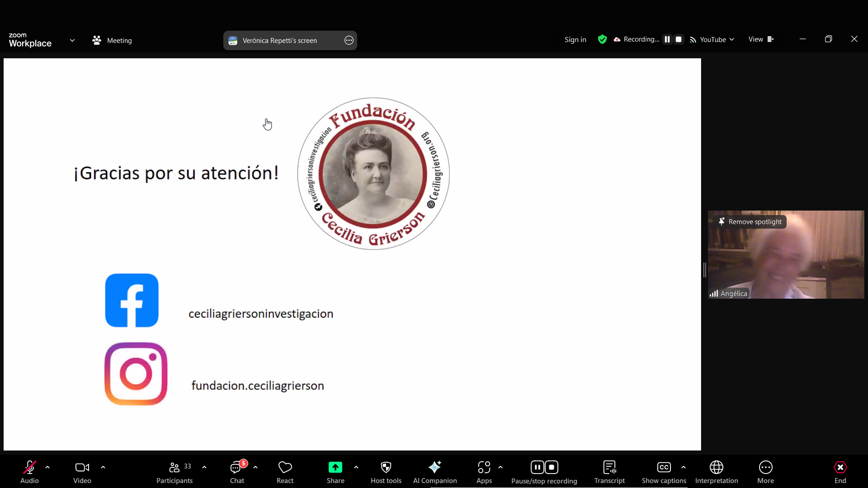Click the green Share screen icon
This screenshot has width=868, height=488.
[335, 467]
